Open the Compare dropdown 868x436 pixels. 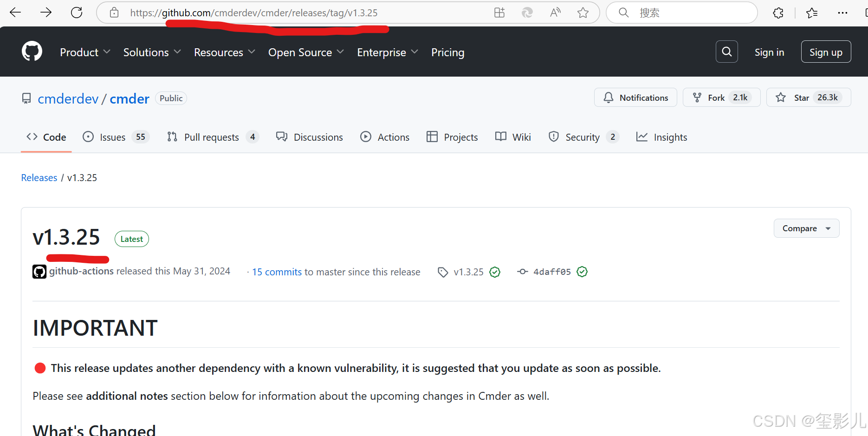pyautogui.click(x=806, y=228)
